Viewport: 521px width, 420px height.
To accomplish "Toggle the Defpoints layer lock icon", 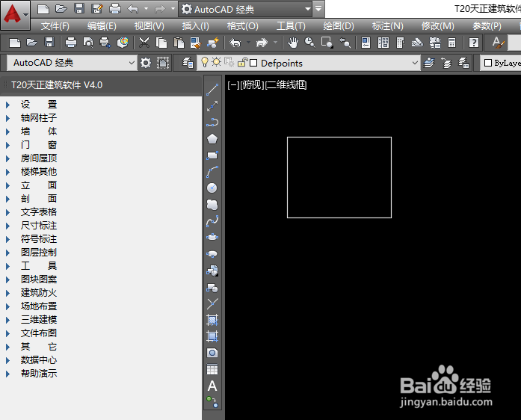I will [242, 62].
